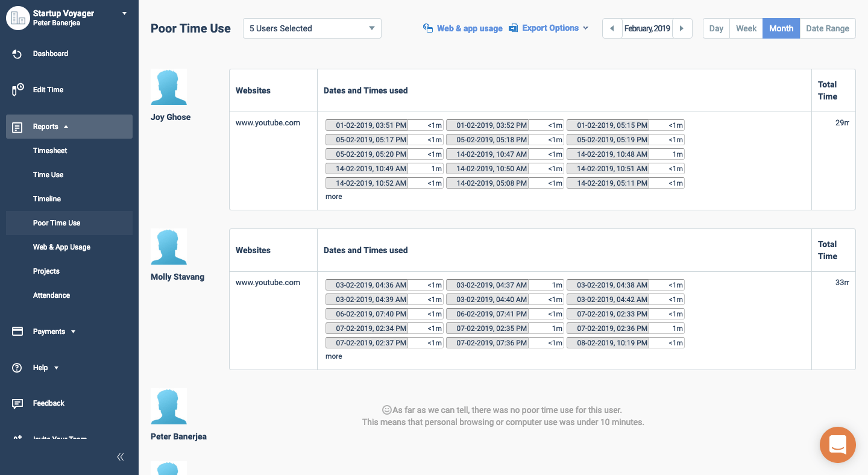The width and height of the screenshot is (868, 475).
Task: Collapse the sidebar with double chevron
Action: tap(121, 457)
